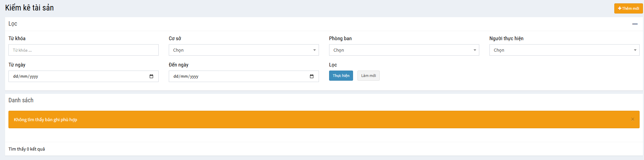
Task: Click the Thêm mới plus button
Action: 628,8
